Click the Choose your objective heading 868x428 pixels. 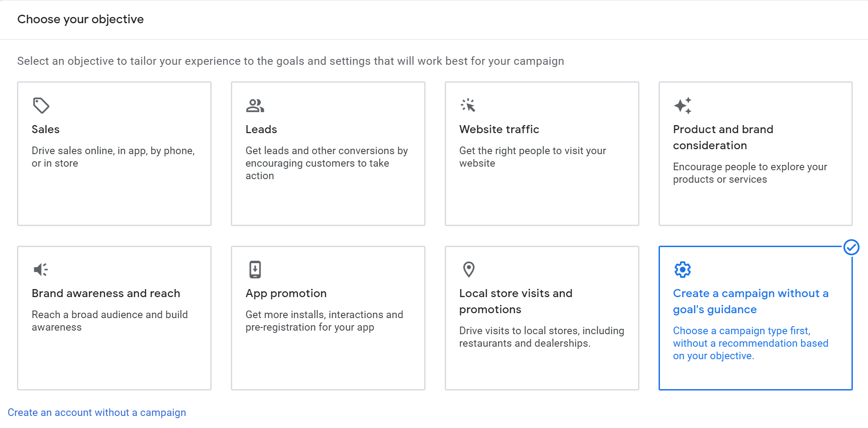tap(81, 19)
